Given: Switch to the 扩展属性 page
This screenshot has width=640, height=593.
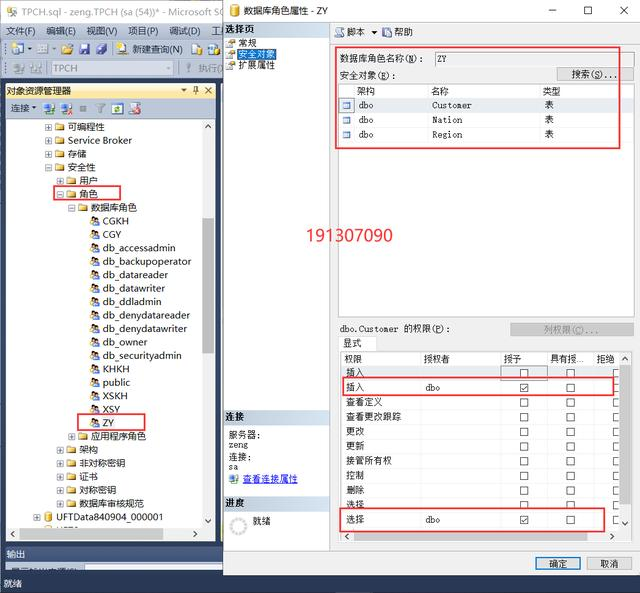Looking at the screenshot, I should (x=256, y=65).
